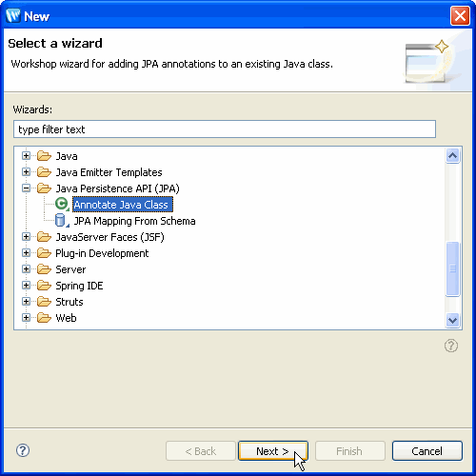Image resolution: width=476 pixels, height=476 pixels.
Task: Click the Struts folder icon
Action: 44,302
